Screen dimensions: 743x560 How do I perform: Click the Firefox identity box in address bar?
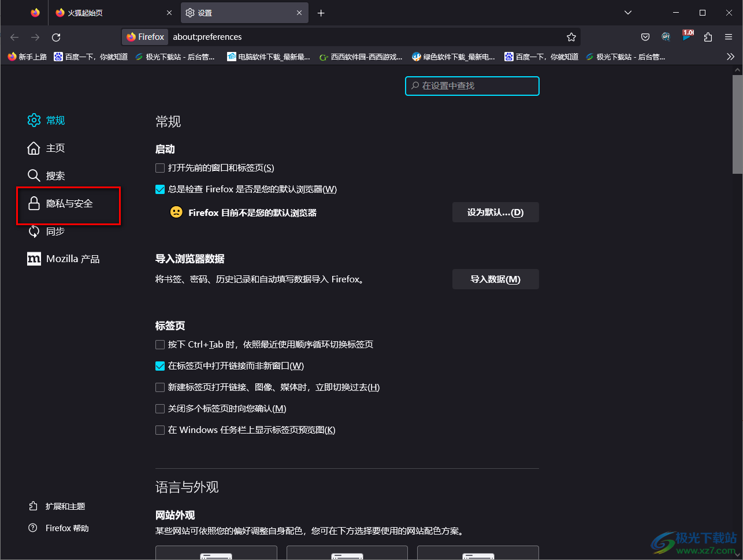point(146,37)
